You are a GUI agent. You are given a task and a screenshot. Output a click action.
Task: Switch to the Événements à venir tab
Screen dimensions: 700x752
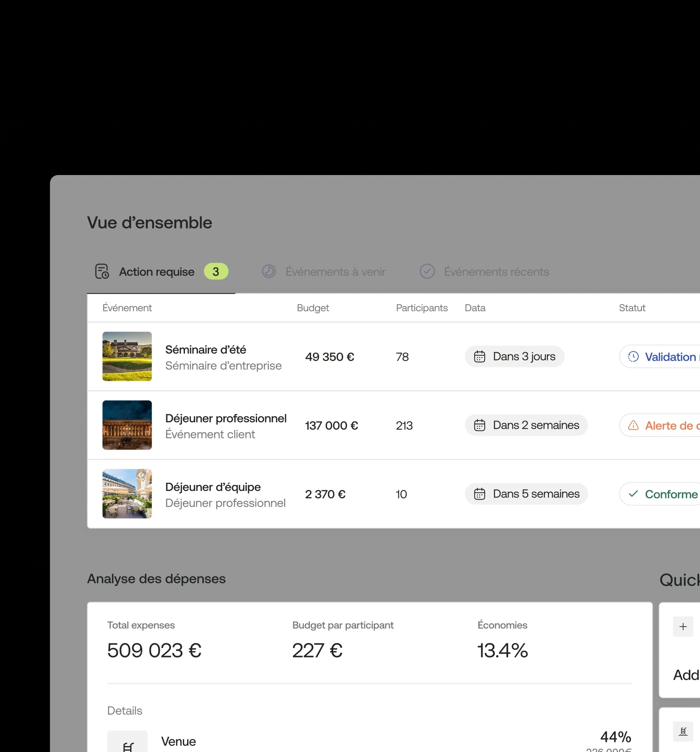pos(335,272)
